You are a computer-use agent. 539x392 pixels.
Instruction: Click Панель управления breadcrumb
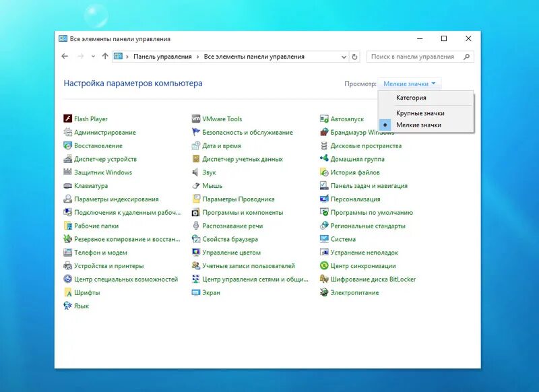pos(162,57)
